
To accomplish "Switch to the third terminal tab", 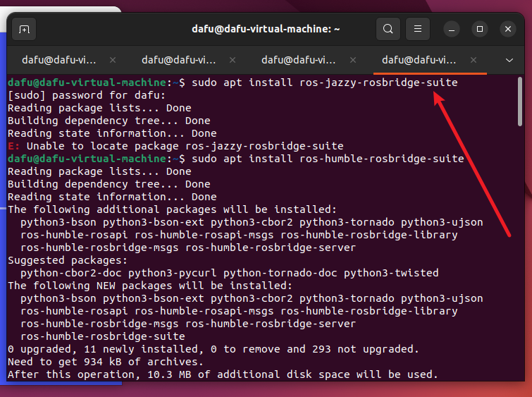I will pos(298,60).
